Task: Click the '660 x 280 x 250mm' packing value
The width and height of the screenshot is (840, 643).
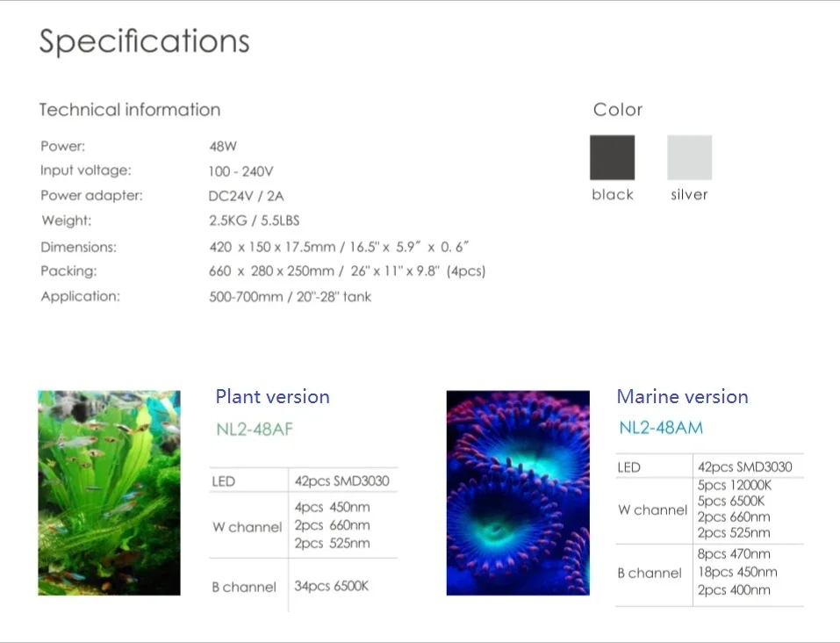Action: click(271, 271)
